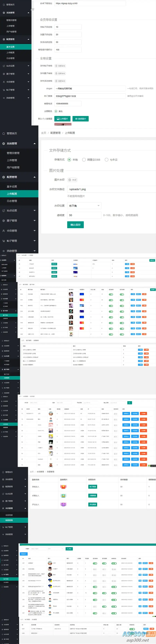The image size is (156, 644).
Task: Click the 上传图片 upload image button
Action: [62, 119]
